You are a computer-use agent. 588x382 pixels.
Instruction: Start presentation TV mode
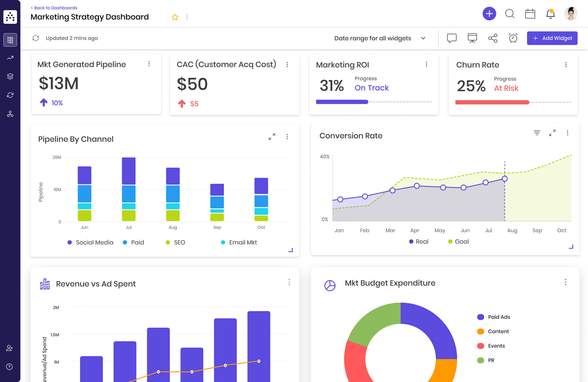472,38
